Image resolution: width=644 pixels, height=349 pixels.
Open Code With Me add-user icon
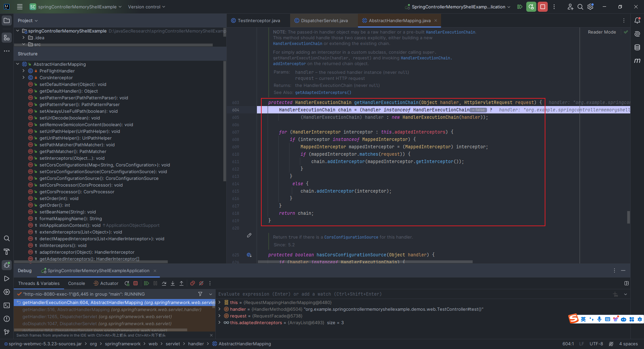click(570, 7)
